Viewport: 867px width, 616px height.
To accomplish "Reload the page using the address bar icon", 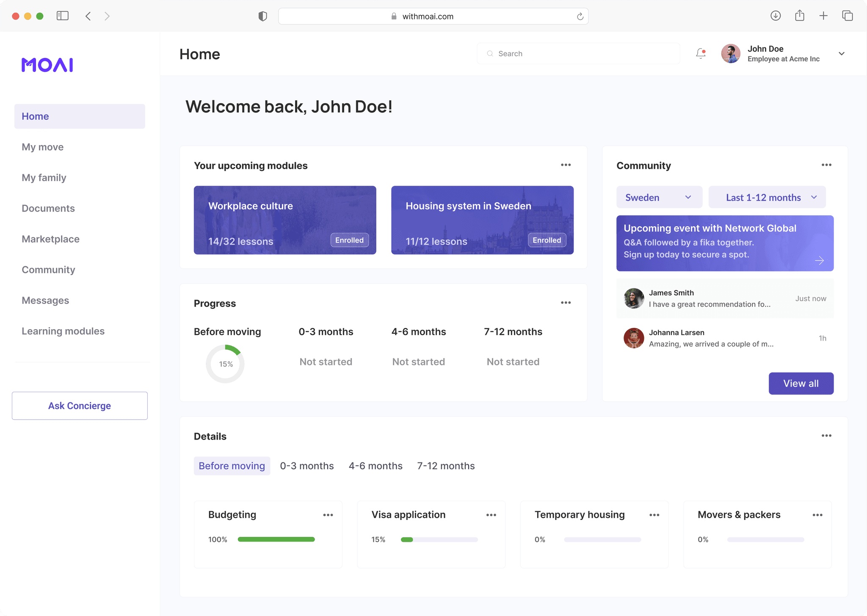I will click(x=580, y=16).
